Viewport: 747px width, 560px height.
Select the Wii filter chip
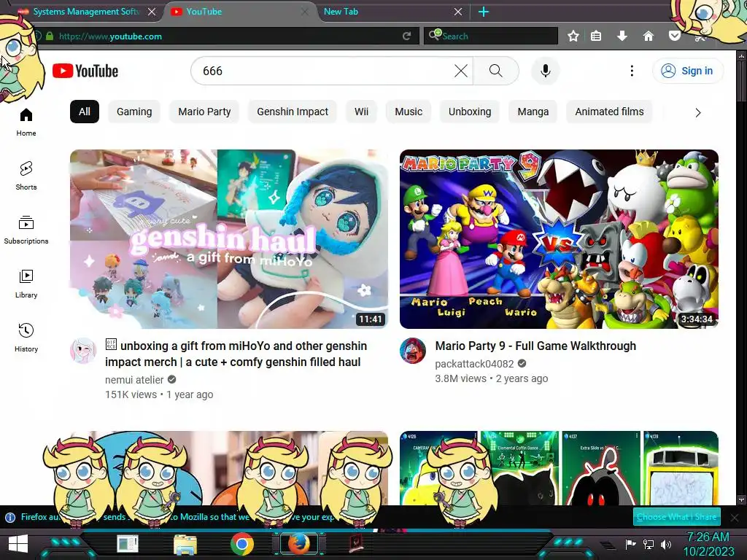(361, 112)
